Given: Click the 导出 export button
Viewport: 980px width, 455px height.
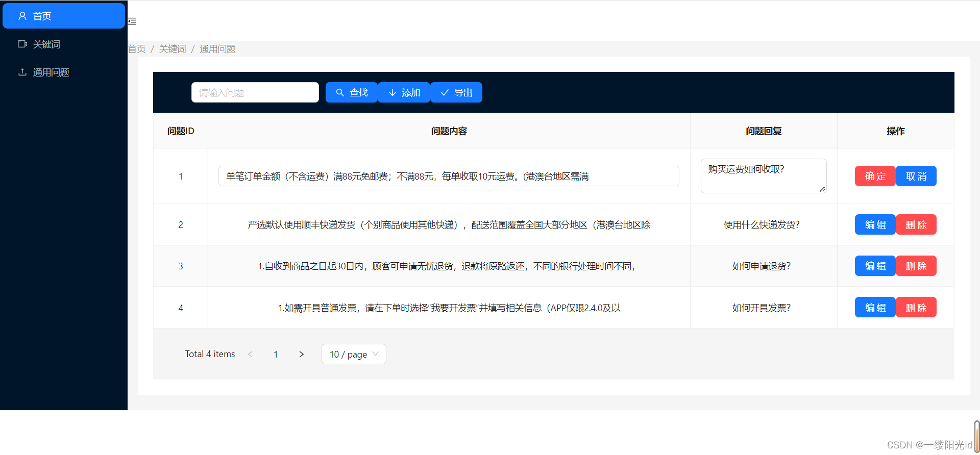Looking at the screenshot, I should tap(456, 92).
